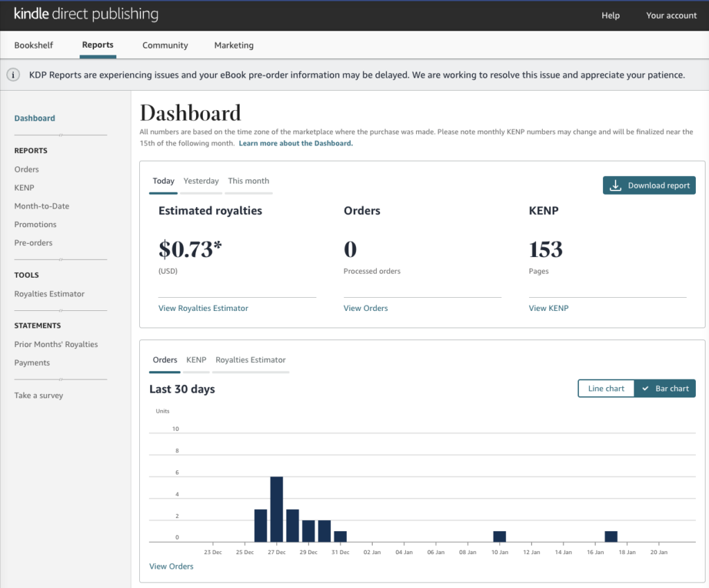Open Your account in the header

(x=671, y=15)
